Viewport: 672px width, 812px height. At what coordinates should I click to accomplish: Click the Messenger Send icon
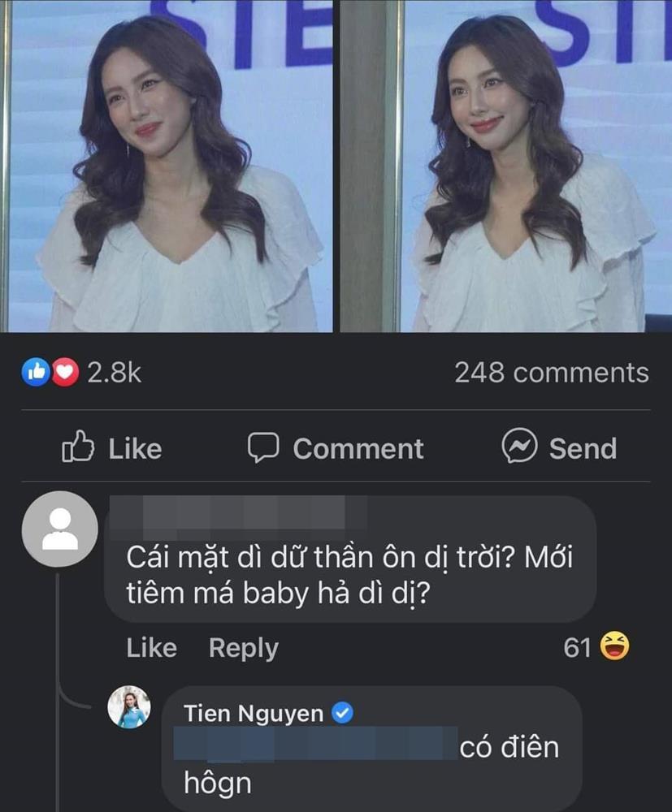[518, 447]
